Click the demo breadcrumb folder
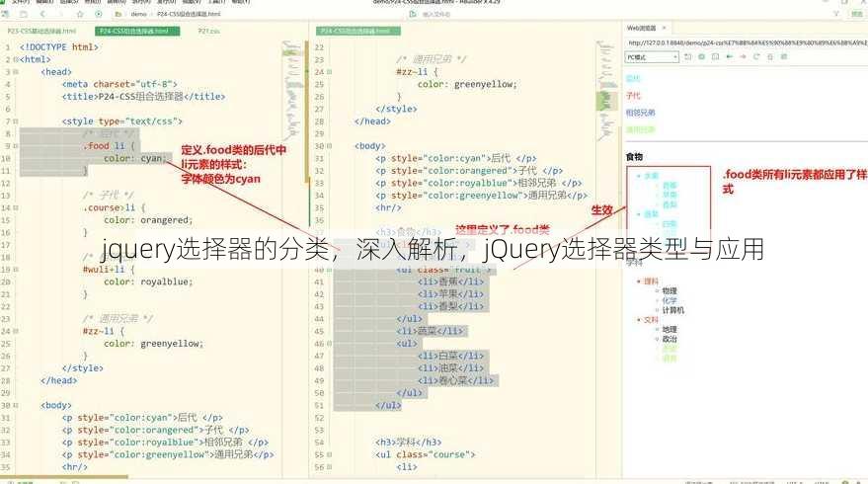This screenshot has width=868, height=484. pyautogui.click(x=139, y=14)
